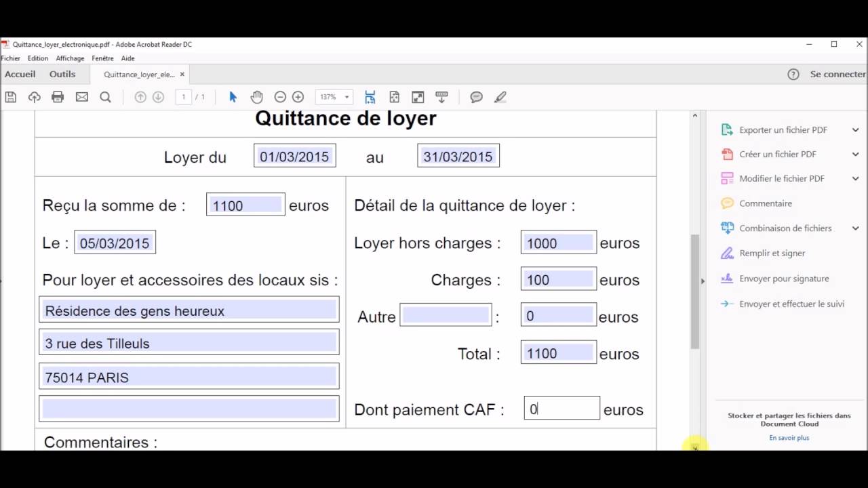The image size is (868, 488).
Task: Send file by email envelope icon
Action: coord(82,97)
